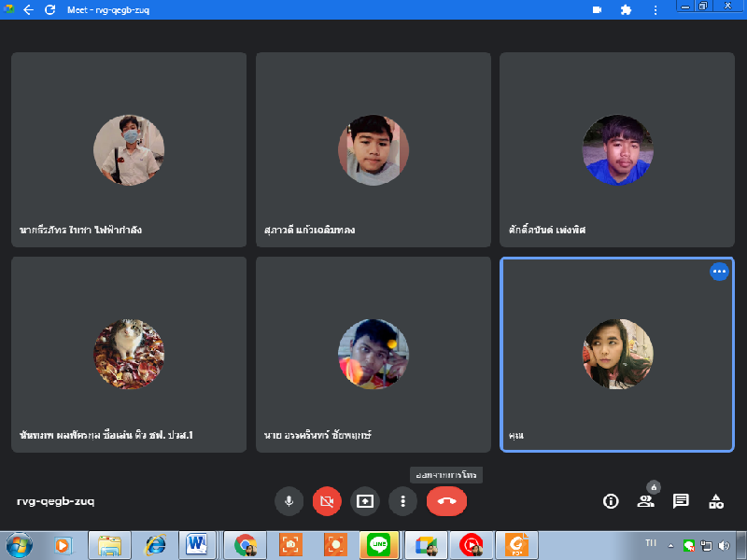The image size is (747, 560).
Task: Mute the microphone in the call
Action: tap(289, 501)
